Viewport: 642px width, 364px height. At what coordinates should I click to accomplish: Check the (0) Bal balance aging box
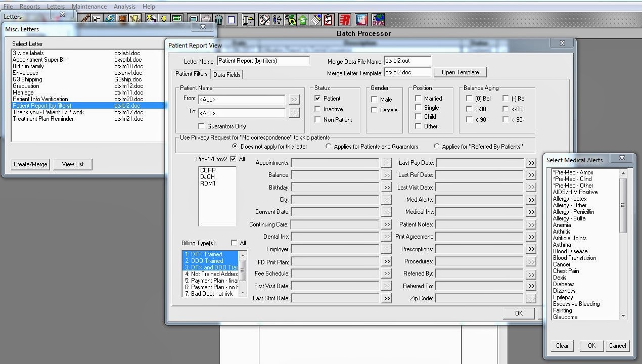pyautogui.click(x=469, y=99)
